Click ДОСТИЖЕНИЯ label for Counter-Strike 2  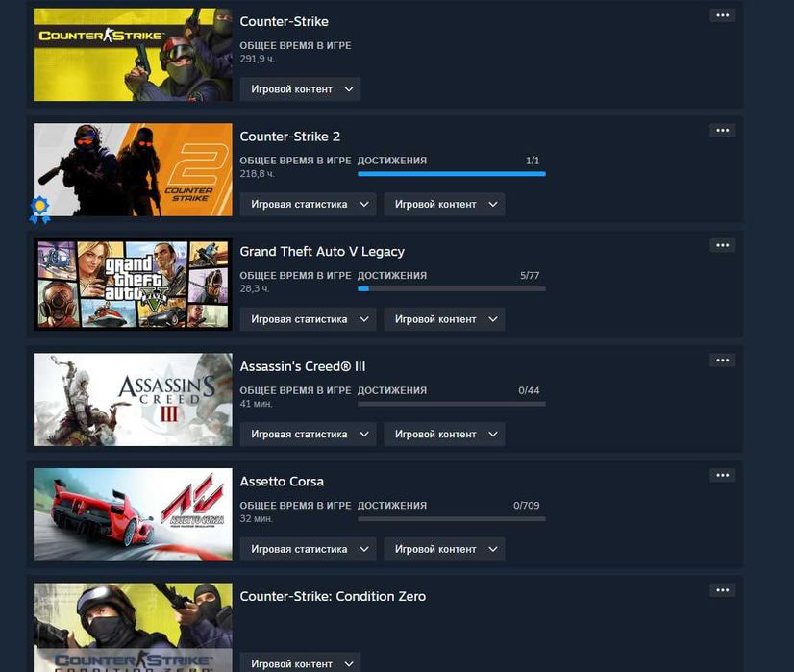coord(392,161)
